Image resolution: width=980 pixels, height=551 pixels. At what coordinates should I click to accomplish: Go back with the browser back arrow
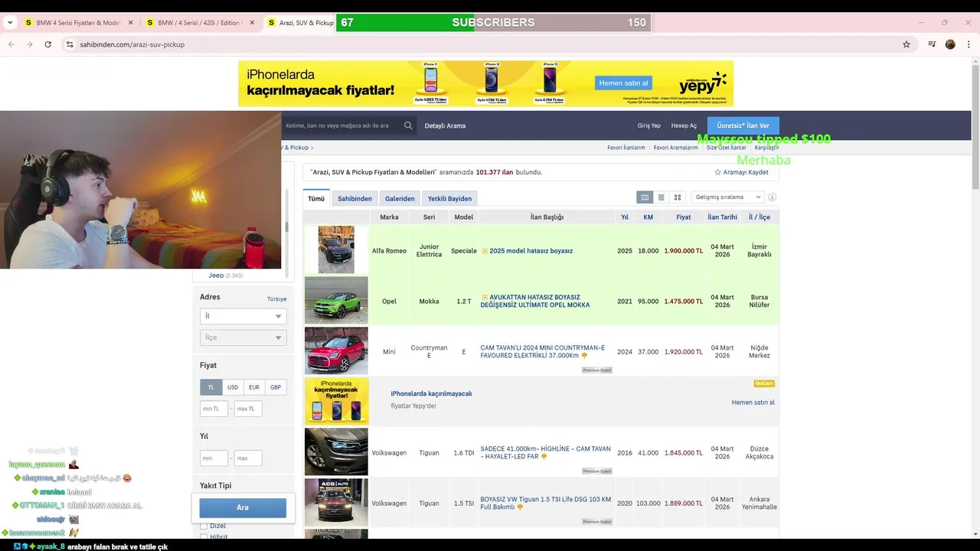[x=11, y=44]
